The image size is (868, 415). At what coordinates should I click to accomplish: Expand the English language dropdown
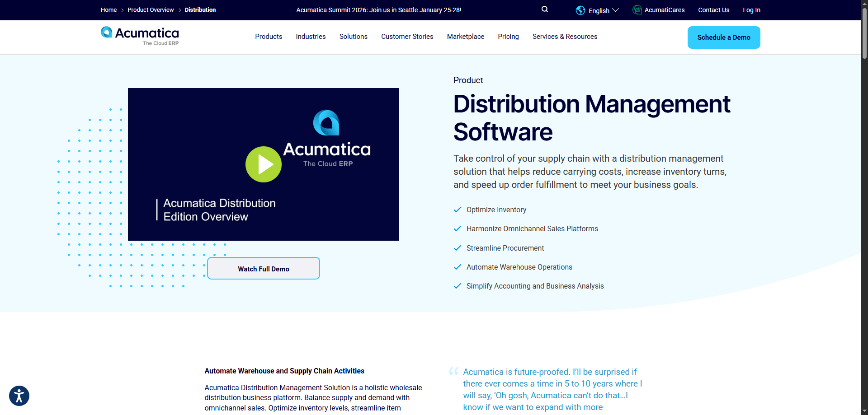coord(604,10)
